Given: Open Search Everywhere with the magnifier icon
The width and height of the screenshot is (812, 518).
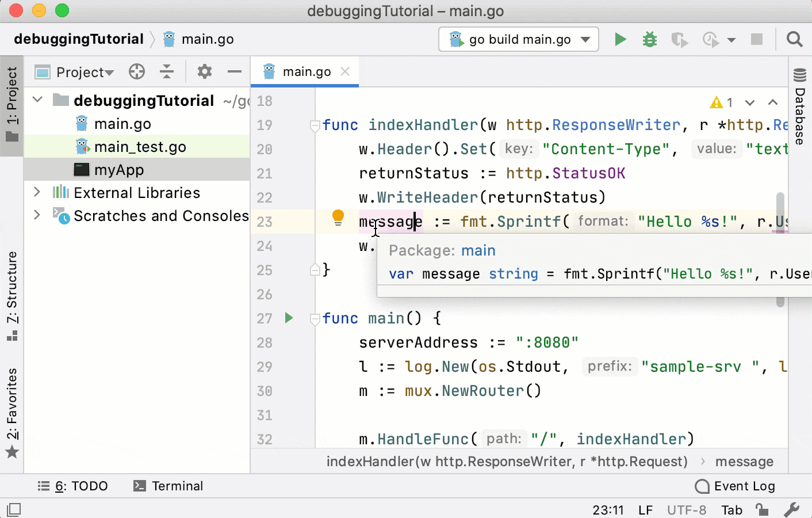Looking at the screenshot, I should (794, 39).
